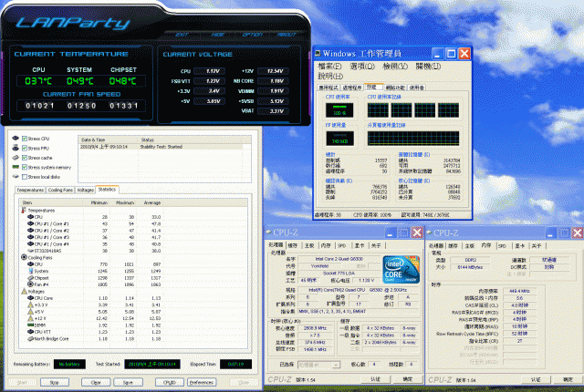584x392 pixels.
Task: Click the chip icon of CPU #1 / Core #1
Action: click(30, 223)
